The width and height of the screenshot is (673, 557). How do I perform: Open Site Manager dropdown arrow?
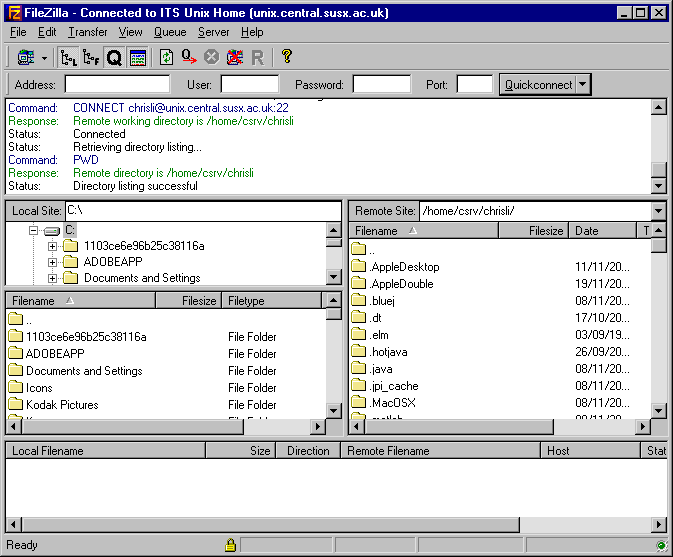44,58
